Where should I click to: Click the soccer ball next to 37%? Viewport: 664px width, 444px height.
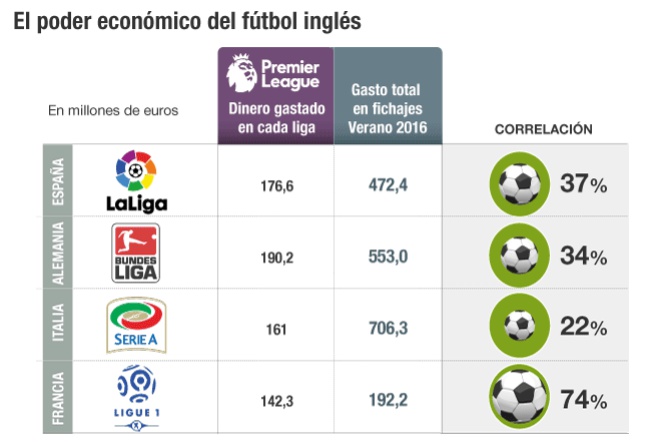pyautogui.click(x=520, y=184)
